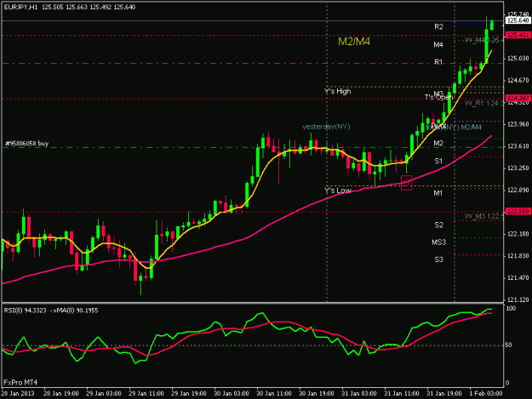The image size is (532, 399).
Task: Click the RSI scale value 50
Action: 508,345
